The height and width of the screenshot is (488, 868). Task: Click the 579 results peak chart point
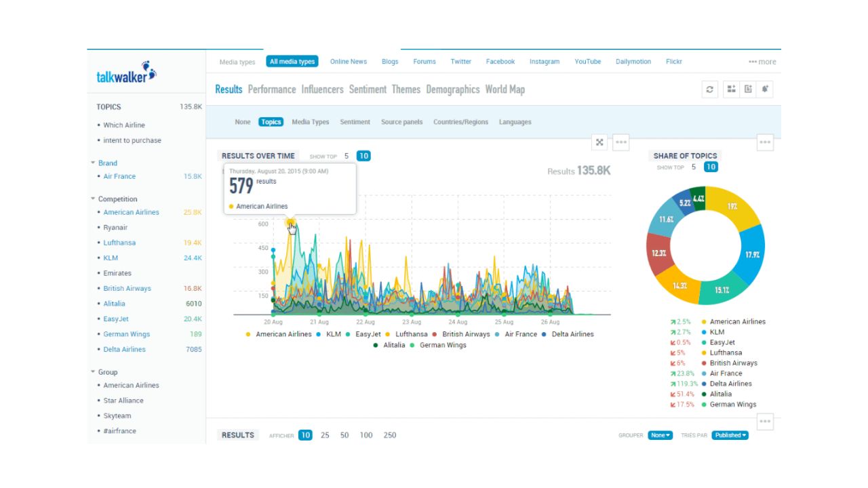(290, 222)
